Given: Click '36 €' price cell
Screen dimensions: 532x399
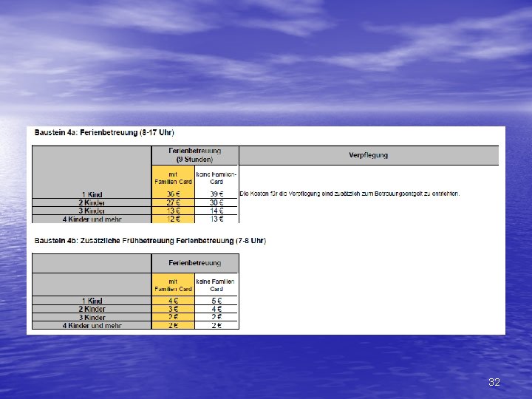Looking at the screenshot, I should (x=173, y=194).
